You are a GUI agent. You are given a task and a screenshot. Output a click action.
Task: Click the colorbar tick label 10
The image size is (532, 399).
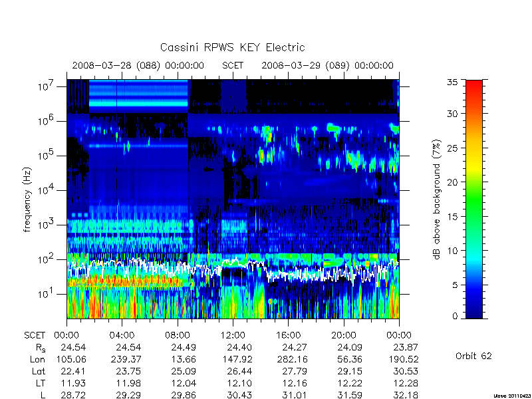pyautogui.click(x=454, y=251)
